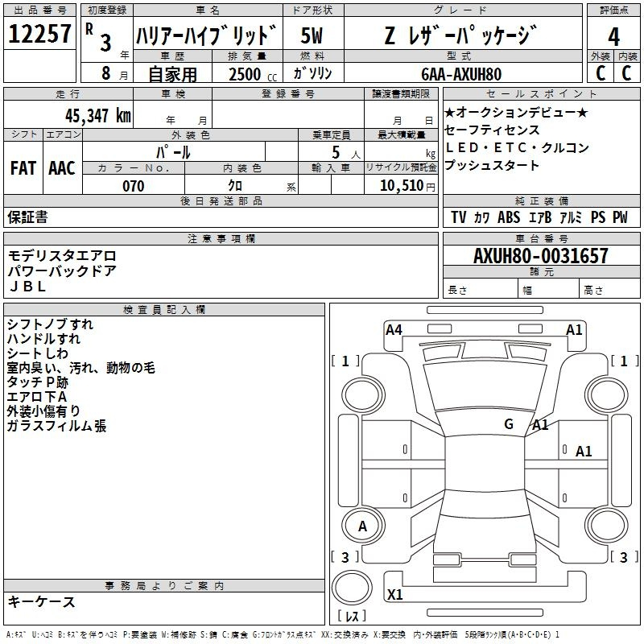Click the A4 damage mark on car diagram
644x644 pixels.
(394, 329)
